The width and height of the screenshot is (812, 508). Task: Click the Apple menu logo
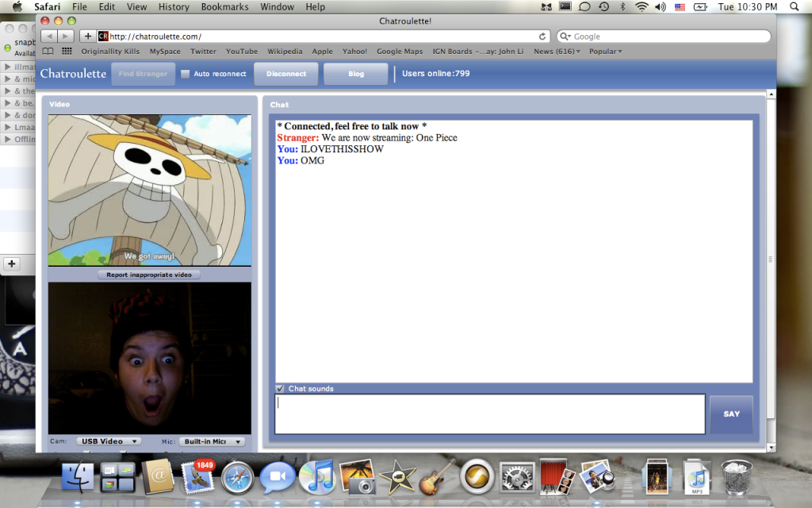[17, 6]
